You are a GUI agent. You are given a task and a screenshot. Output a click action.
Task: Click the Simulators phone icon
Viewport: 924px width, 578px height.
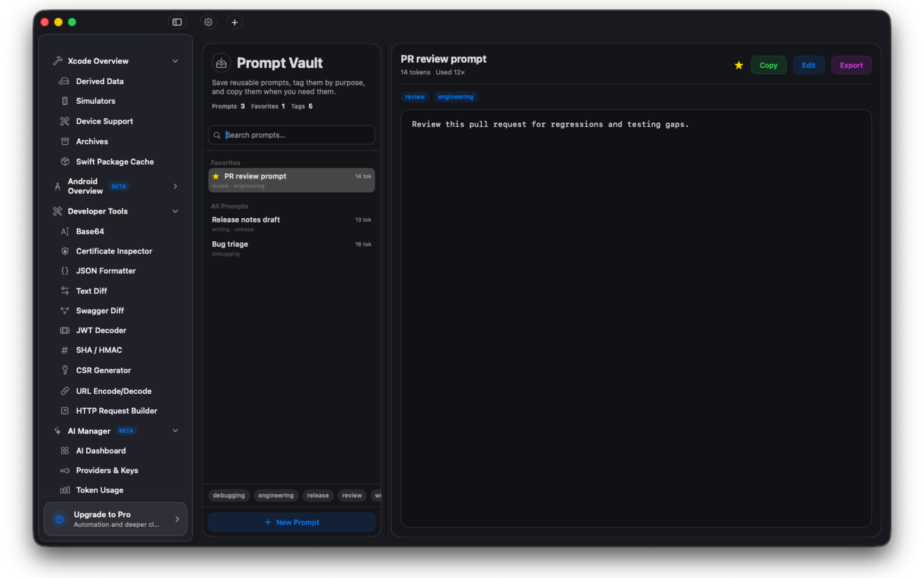(65, 101)
